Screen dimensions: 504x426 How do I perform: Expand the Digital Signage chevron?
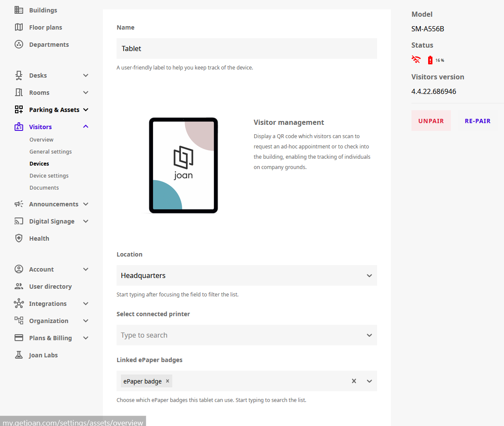[86, 221]
